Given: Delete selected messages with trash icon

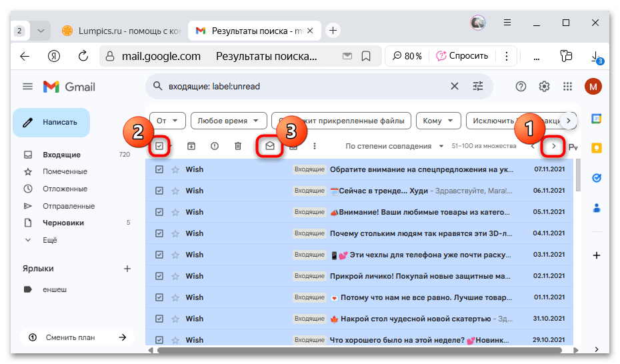Looking at the screenshot, I should click(x=238, y=146).
